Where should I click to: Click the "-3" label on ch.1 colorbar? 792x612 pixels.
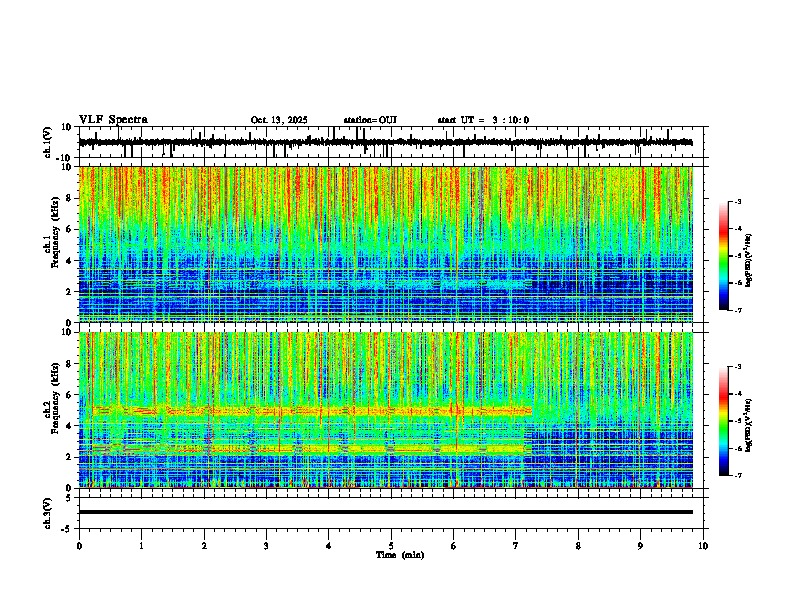pos(737,202)
